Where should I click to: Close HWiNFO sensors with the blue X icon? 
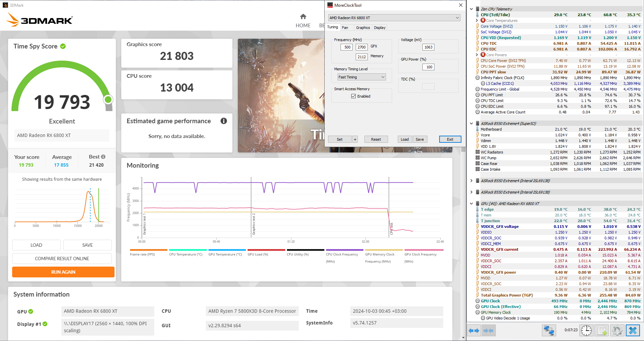[633, 331]
